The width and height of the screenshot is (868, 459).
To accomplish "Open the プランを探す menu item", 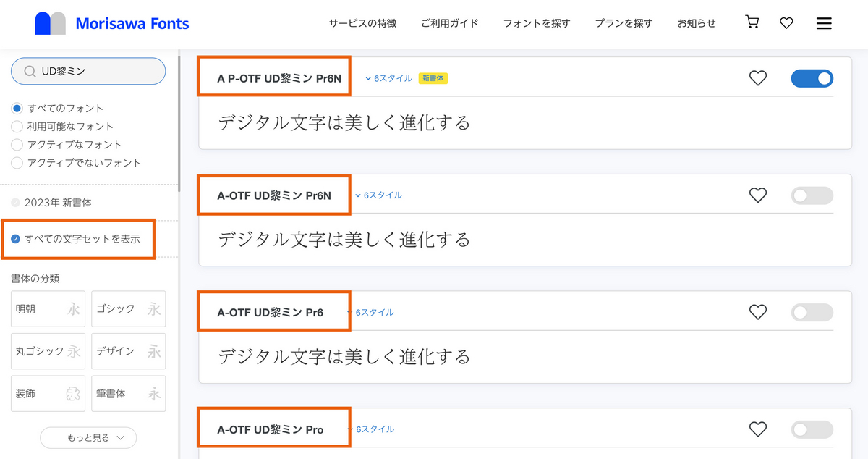I will tap(624, 23).
